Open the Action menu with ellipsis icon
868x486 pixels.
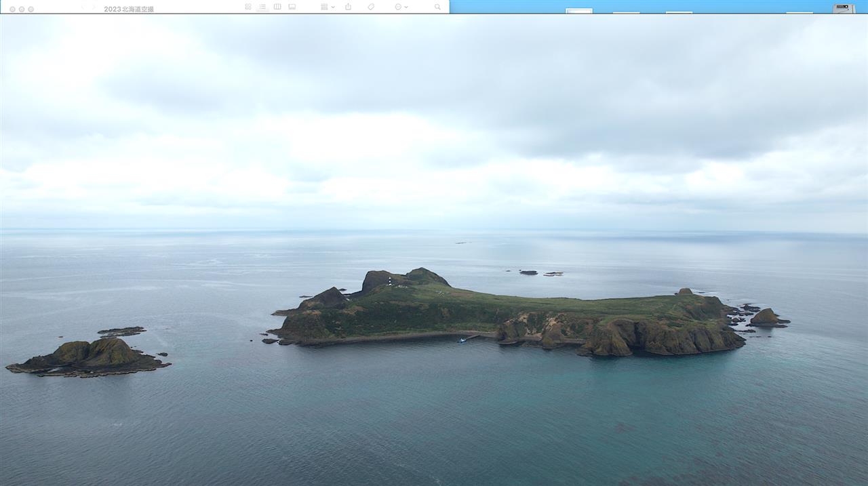click(401, 7)
